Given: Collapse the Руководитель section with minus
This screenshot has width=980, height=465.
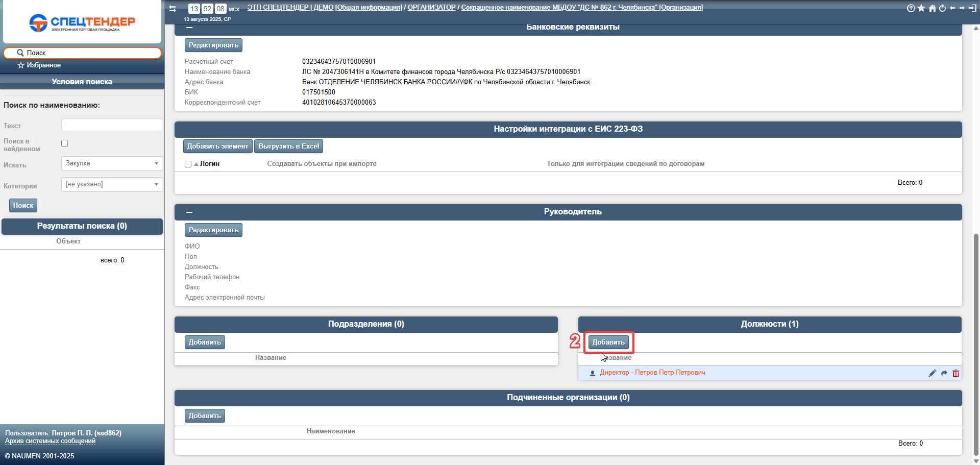Looking at the screenshot, I should coord(189,212).
